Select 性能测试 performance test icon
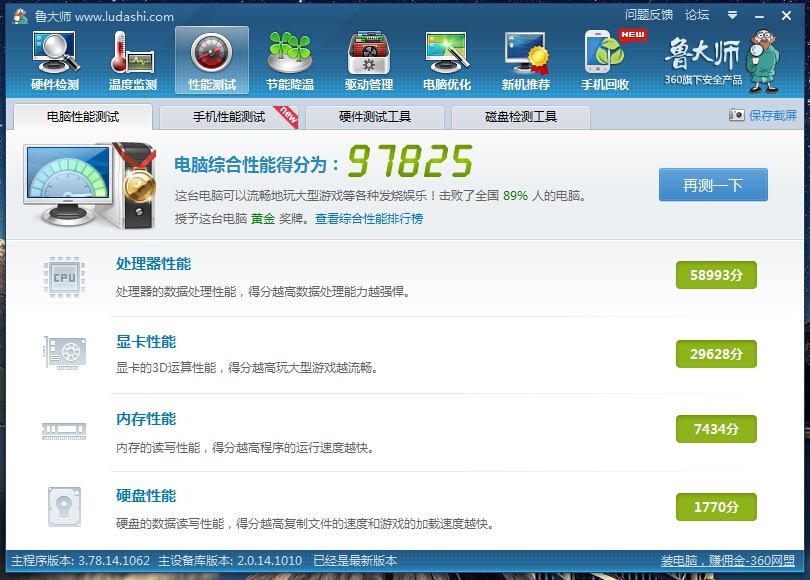Screen dimensions: 810x580 pyautogui.click(x=212, y=60)
